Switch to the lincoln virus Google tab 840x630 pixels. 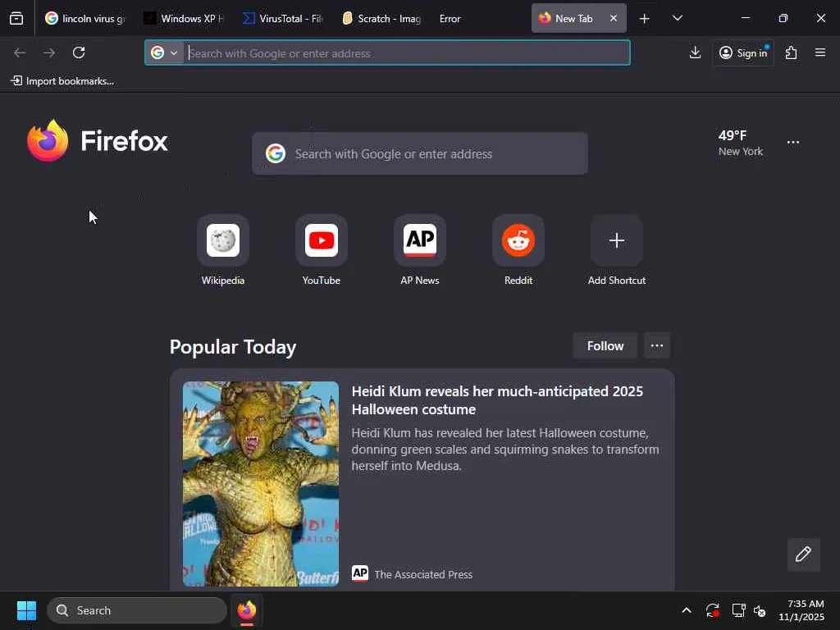[85, 19]
